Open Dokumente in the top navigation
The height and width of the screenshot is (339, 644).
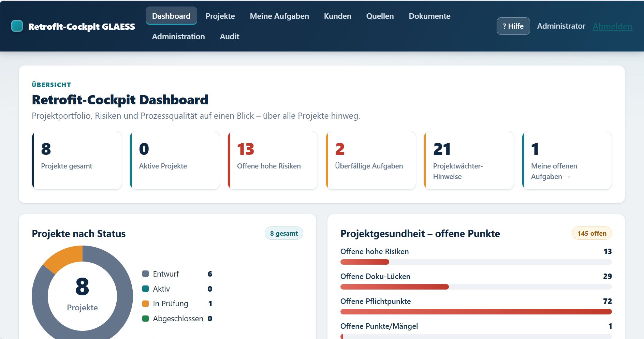point(429,16)
